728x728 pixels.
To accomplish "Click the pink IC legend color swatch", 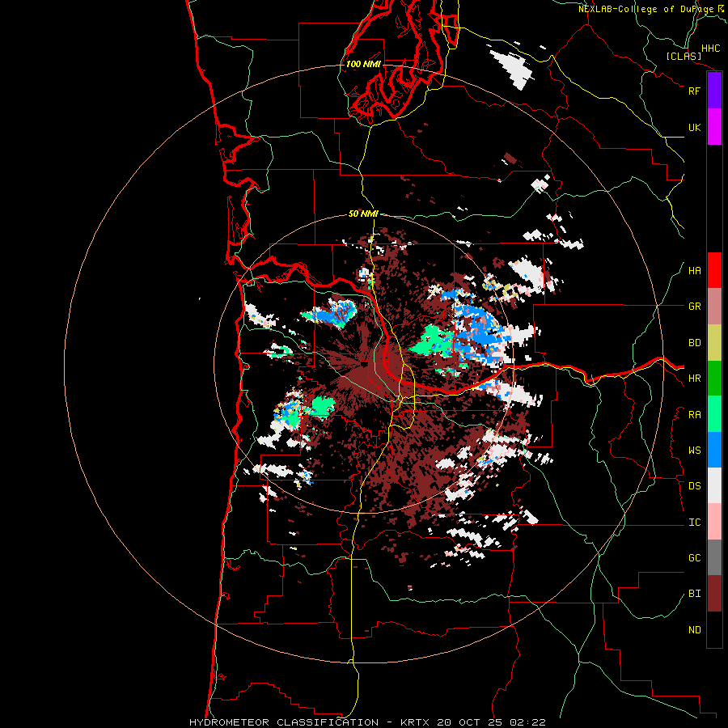I will pyautogui.click(x=714, y=522).
